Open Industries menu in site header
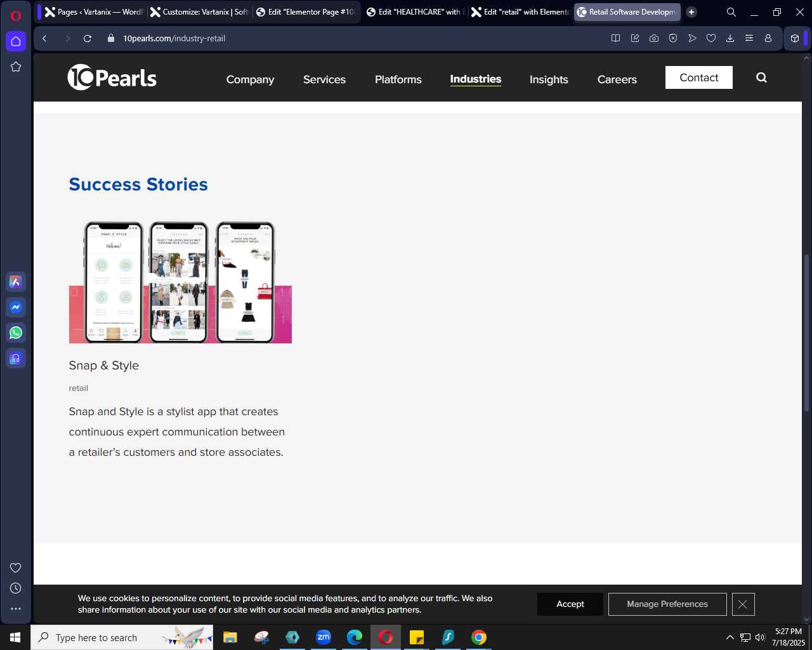Screen dimensions: 812x650 [475, 79]
